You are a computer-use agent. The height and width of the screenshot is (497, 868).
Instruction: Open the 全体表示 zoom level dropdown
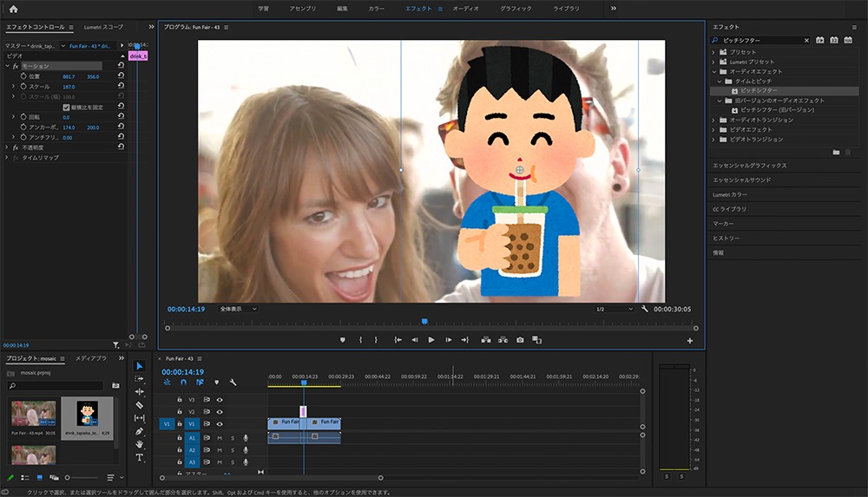point(238,309)
